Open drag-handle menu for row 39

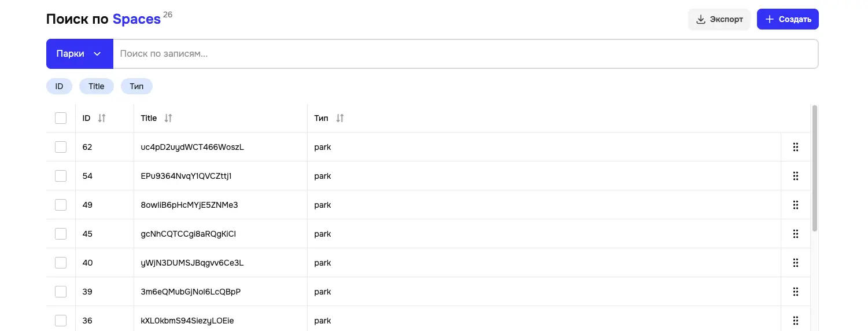coord(796,292)
